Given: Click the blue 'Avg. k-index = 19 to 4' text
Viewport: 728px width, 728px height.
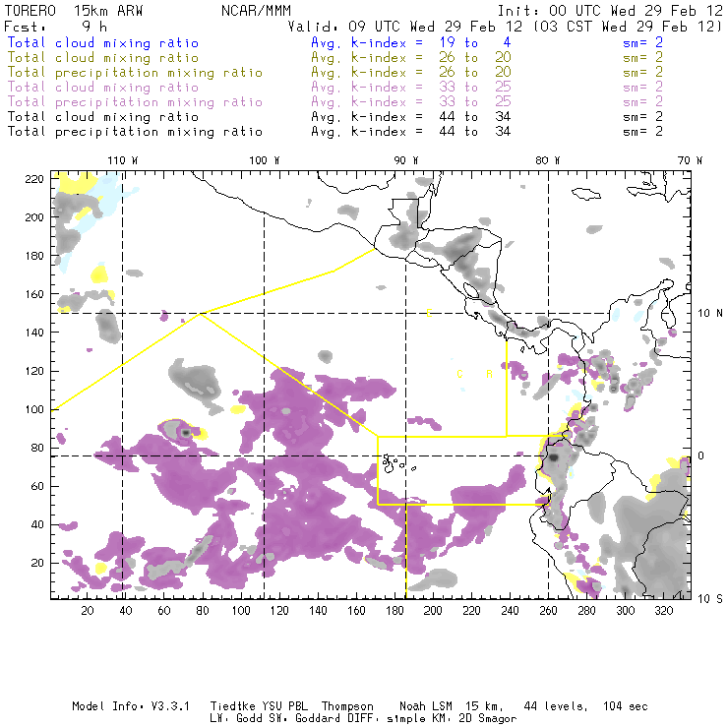Looking at the screenshot, I should (411, 42).
